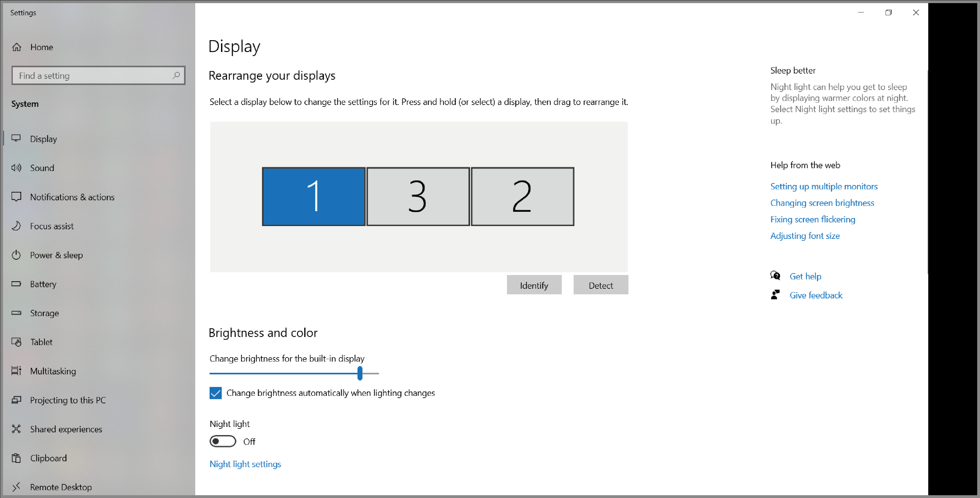Select display 2 monitor box

[522, 197]
